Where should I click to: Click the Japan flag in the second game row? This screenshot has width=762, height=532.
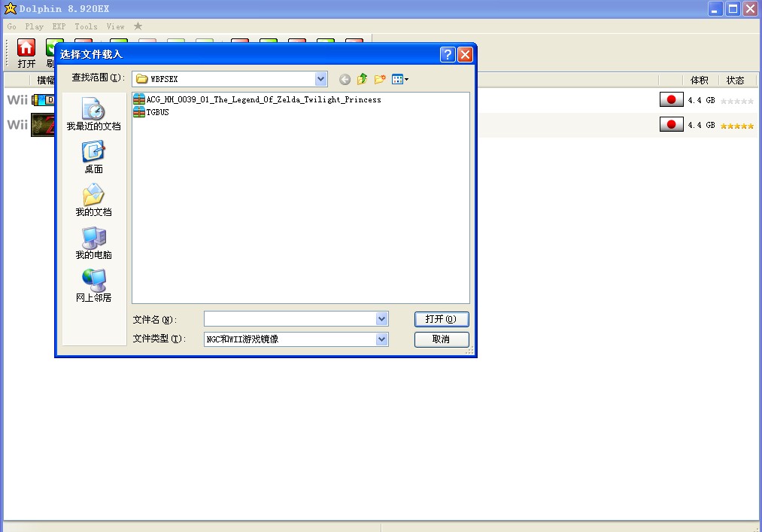671,124
